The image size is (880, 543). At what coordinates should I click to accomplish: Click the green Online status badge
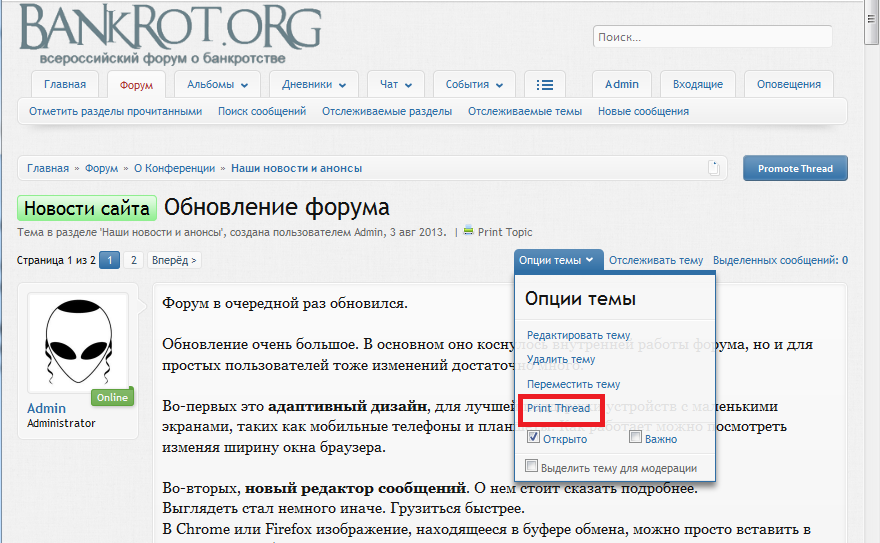[x=112, y=397]
